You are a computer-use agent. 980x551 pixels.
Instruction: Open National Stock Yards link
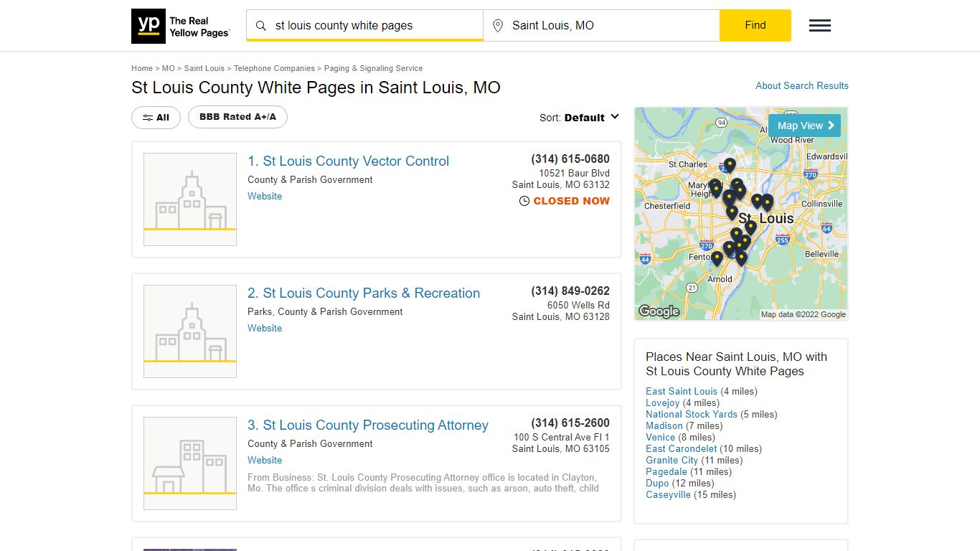click(x=692, y=414)
